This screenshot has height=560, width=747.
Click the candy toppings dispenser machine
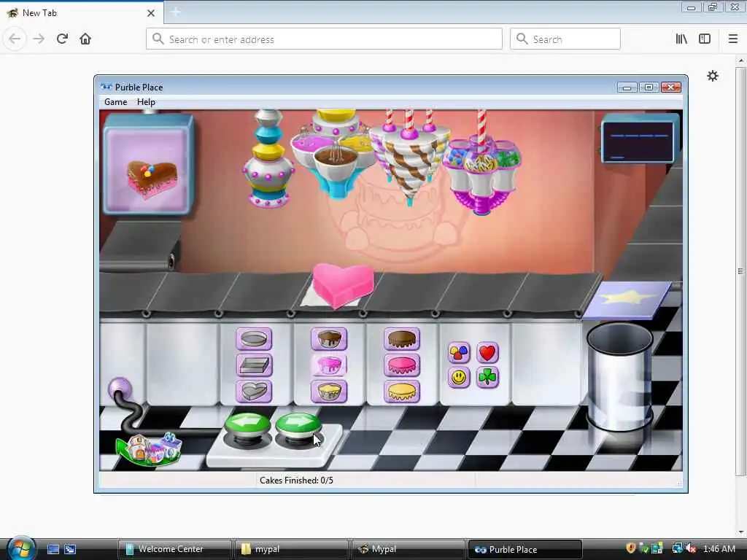(x=481, y=164)
